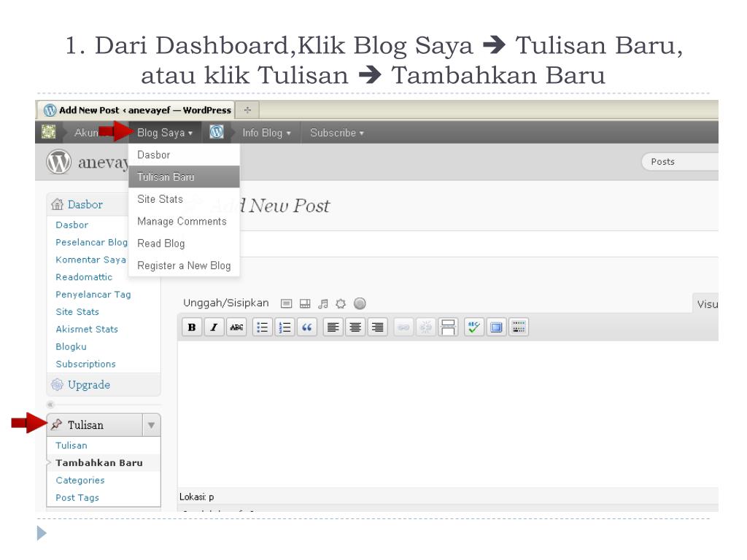Select Tulisan Baru in dropdown menu
Screen dimensions: 747x560
[184, 176]
